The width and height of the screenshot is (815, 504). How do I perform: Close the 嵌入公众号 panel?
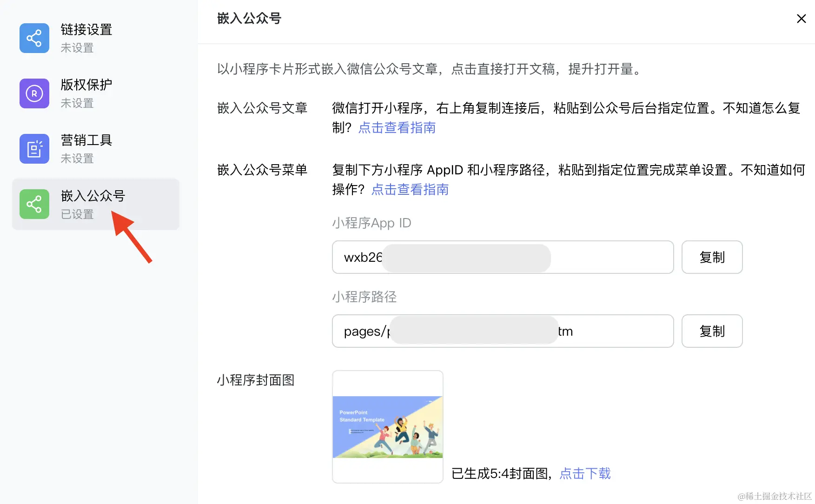801,19
